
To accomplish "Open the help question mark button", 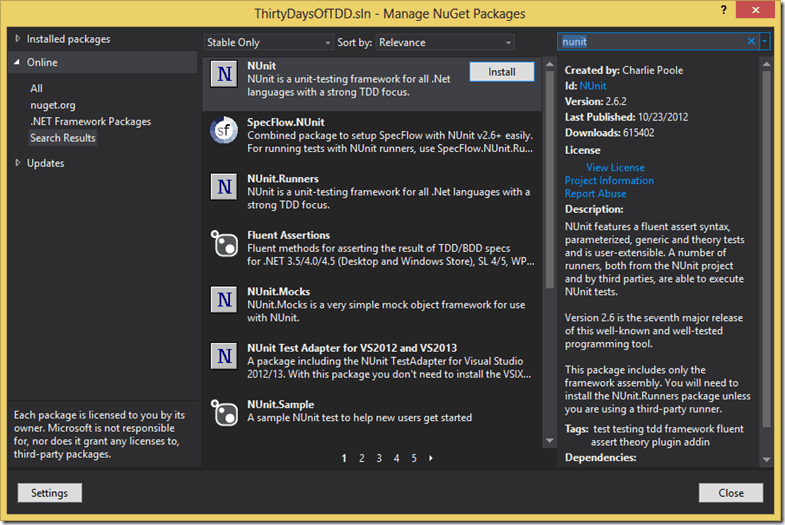I will pos(723,10).
